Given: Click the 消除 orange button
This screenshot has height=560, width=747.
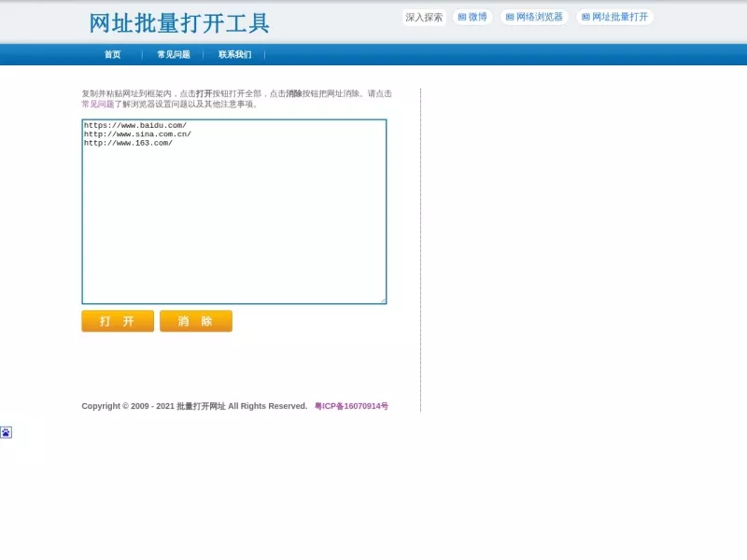Looking at the screenshot, I should coord(196,321).
